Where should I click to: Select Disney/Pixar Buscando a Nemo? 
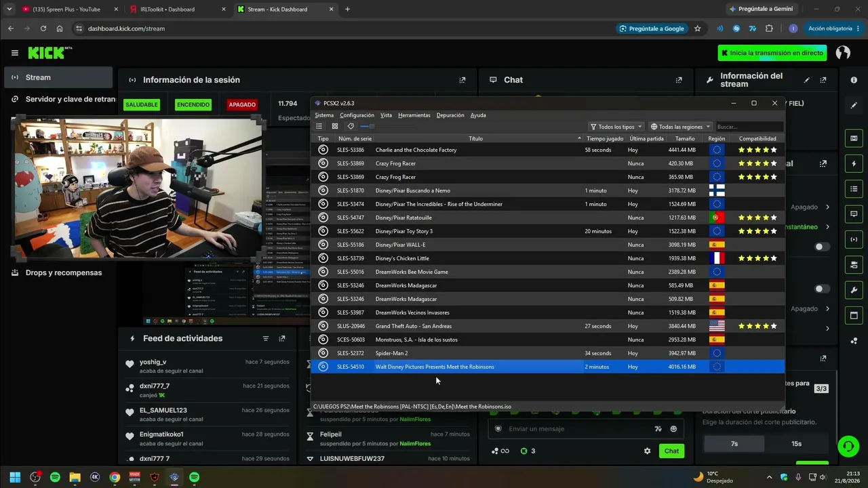tap(548, 190)
